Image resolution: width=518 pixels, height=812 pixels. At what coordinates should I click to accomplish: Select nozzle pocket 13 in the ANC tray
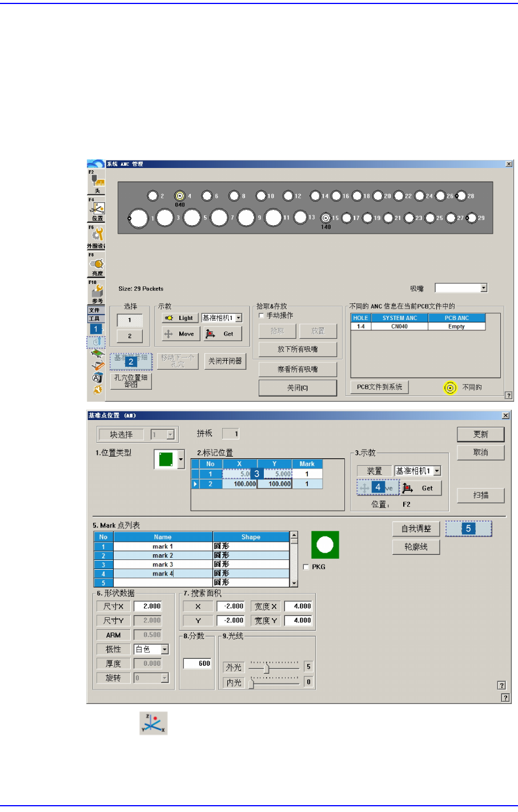click(x=300, y=217)
